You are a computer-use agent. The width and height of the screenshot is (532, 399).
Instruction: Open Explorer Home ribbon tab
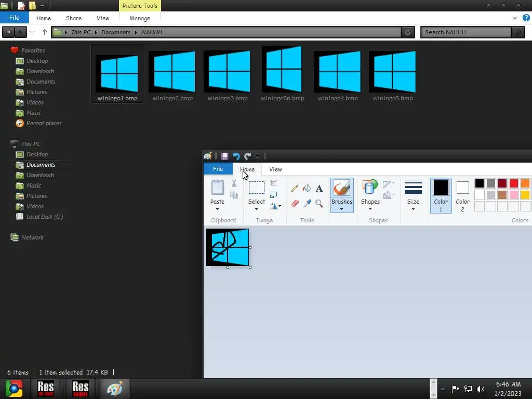coord(44,18)
